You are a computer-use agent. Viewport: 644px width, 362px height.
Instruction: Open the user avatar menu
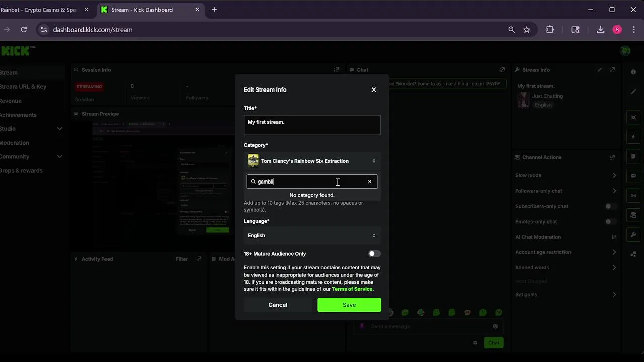click(625, 51)
